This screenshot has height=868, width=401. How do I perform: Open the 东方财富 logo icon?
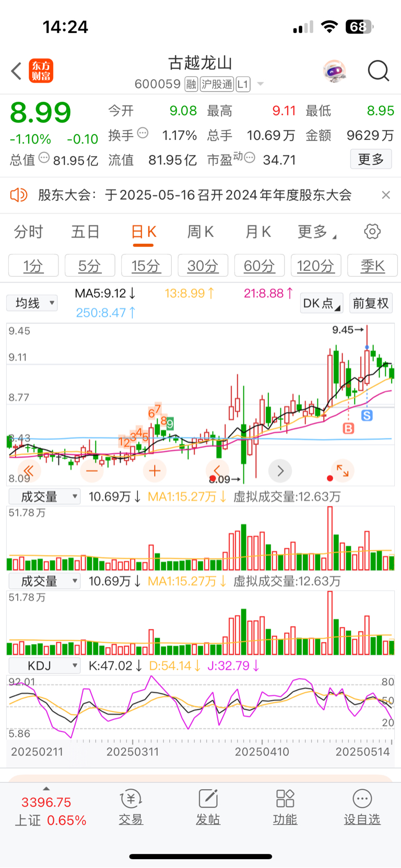pos(41,71)
